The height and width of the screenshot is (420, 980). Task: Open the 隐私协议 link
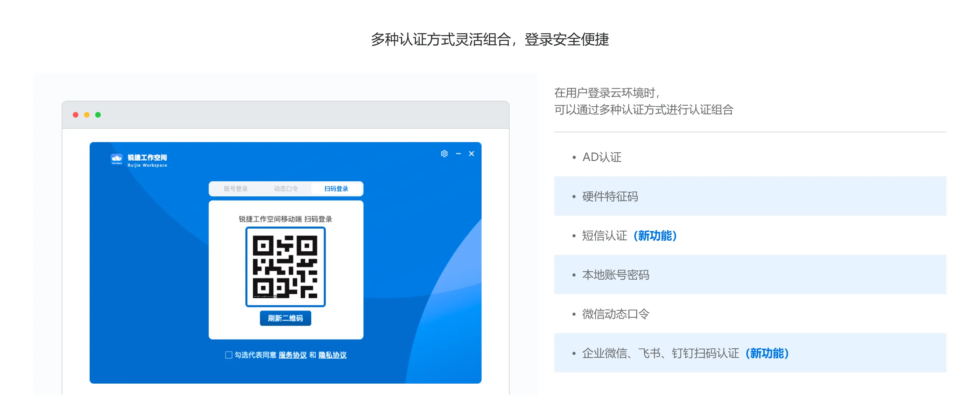click(332, 355)
